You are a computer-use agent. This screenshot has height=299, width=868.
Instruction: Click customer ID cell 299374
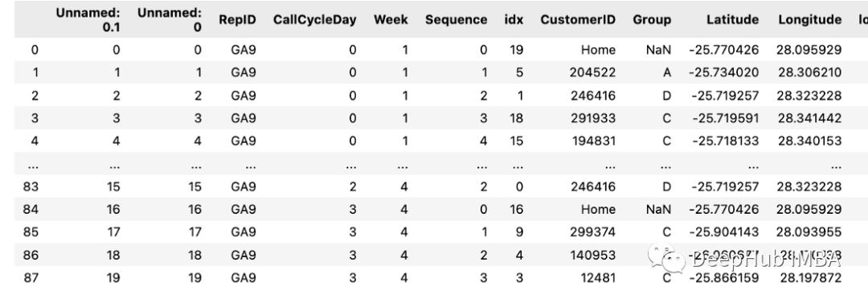593,232
